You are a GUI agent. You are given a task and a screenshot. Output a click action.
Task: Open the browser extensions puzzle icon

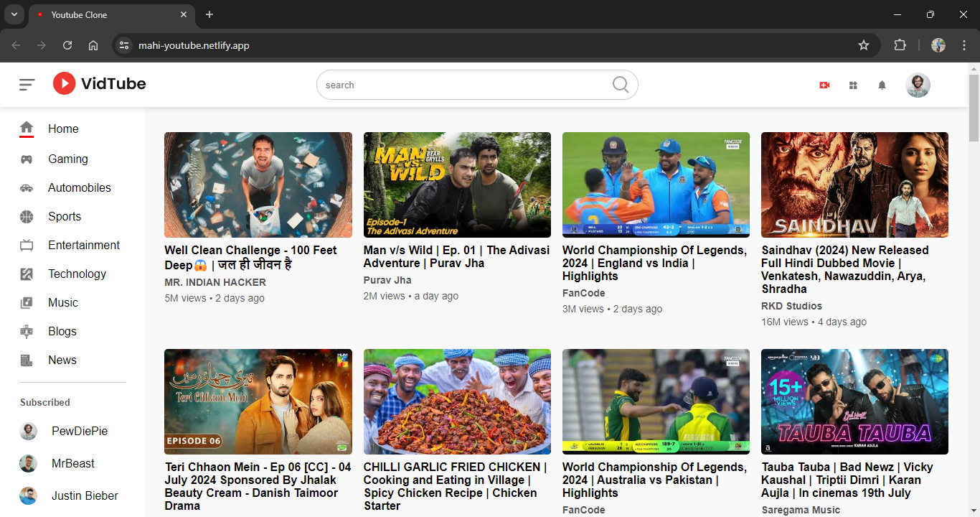coord(900,45)
